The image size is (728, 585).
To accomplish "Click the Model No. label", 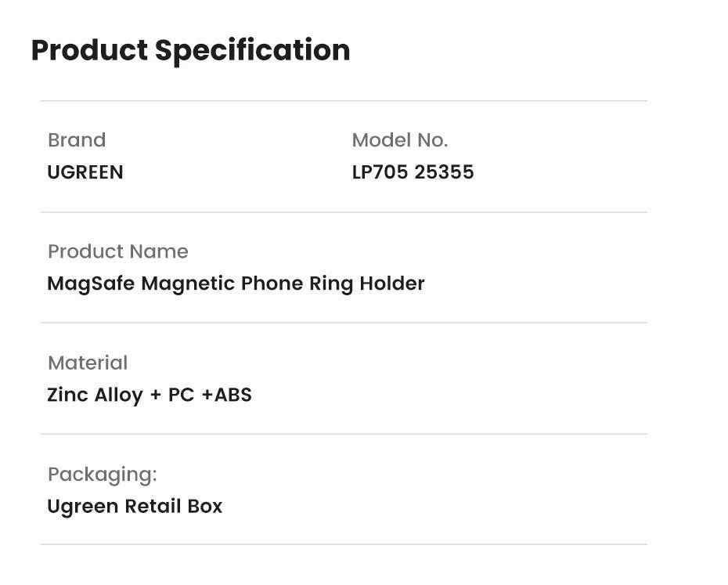I will [x=399, y=140].
